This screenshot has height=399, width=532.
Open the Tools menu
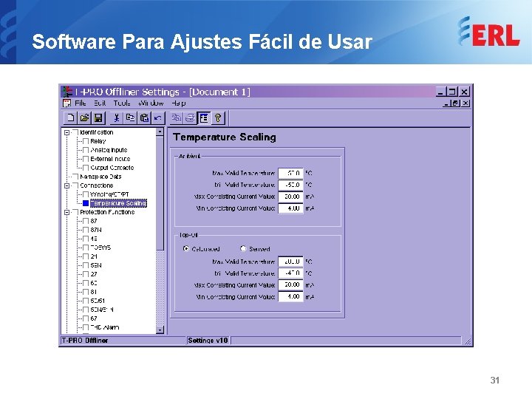point(122,103)
